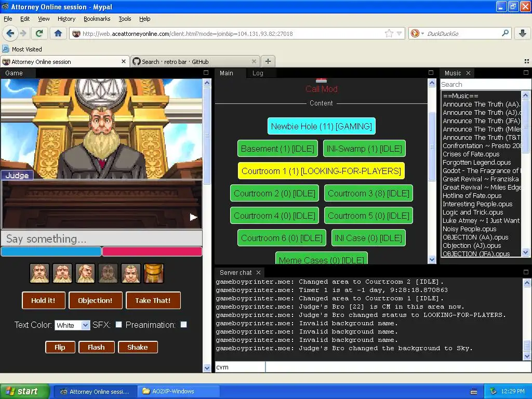Viewport: 532px width, 399px height.
Task: Click the Take That! button
Action: [x=153, y=300]
